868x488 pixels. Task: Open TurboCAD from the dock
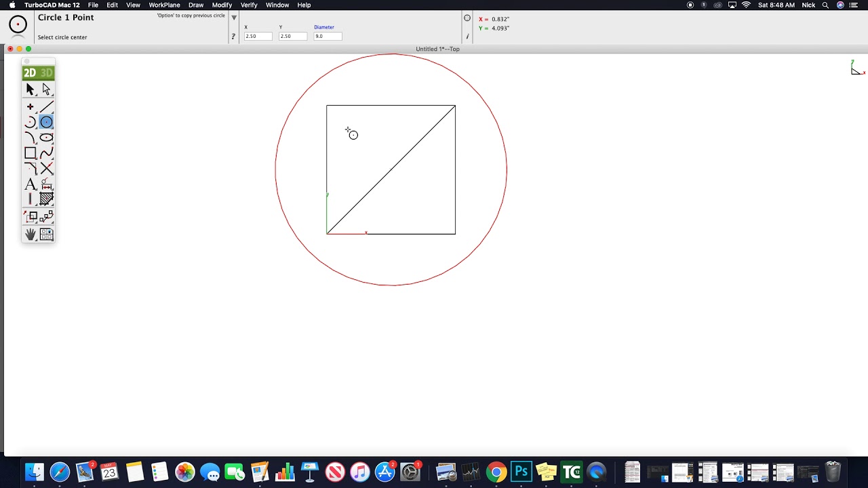point(572,472)
